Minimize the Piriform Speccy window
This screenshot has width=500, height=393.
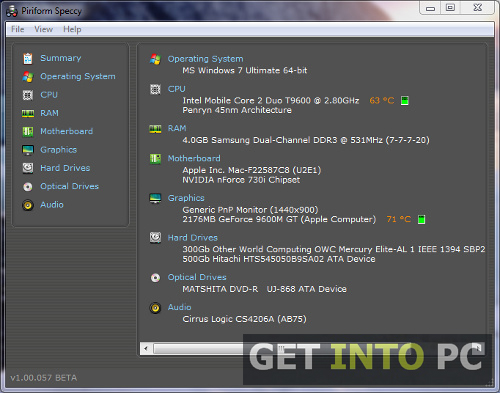(430, 8)
